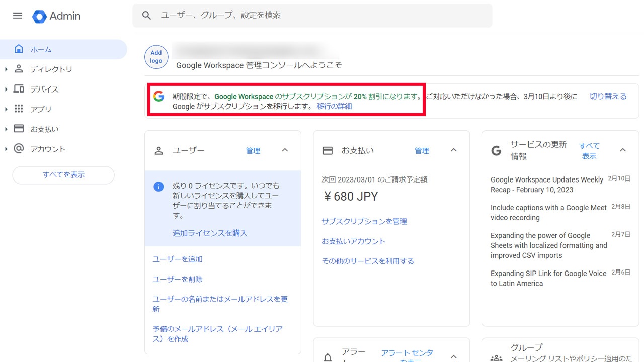The height and width of the screenshot is (362, 644).
Task: Open the hamburger navigation menu
Action: click(x=17, y=16)
